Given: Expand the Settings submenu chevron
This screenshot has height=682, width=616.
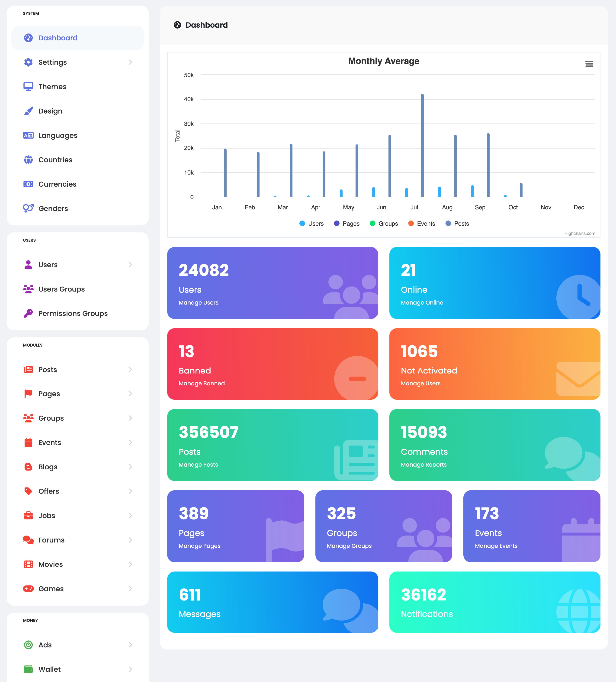Looking at the screenshot, I should pos(130,62).
